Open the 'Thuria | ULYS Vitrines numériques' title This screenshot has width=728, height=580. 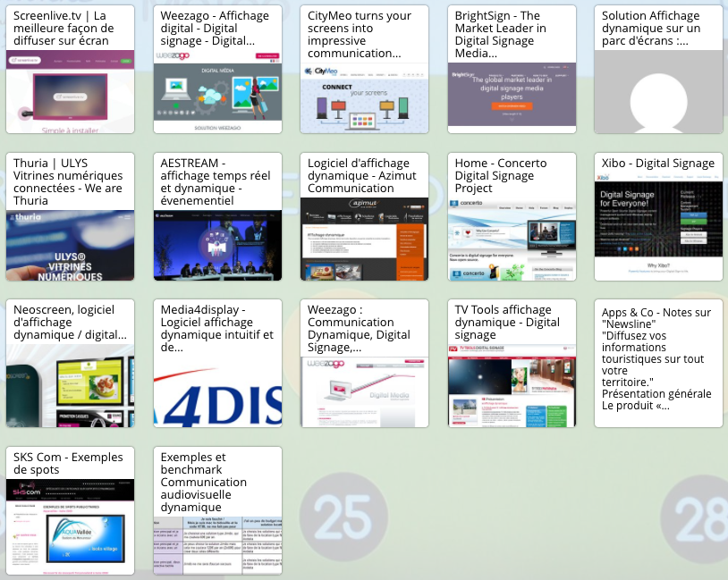[68, 182]
